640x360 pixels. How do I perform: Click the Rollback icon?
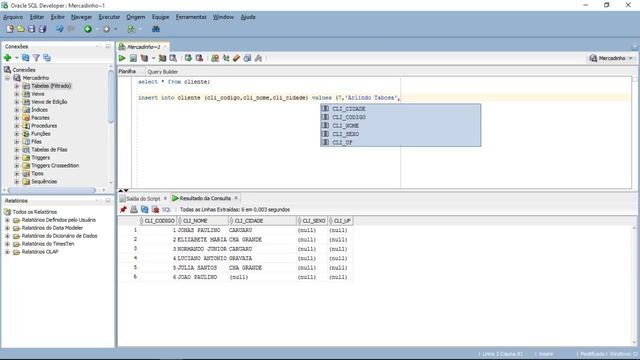click(x=199, y=58)
